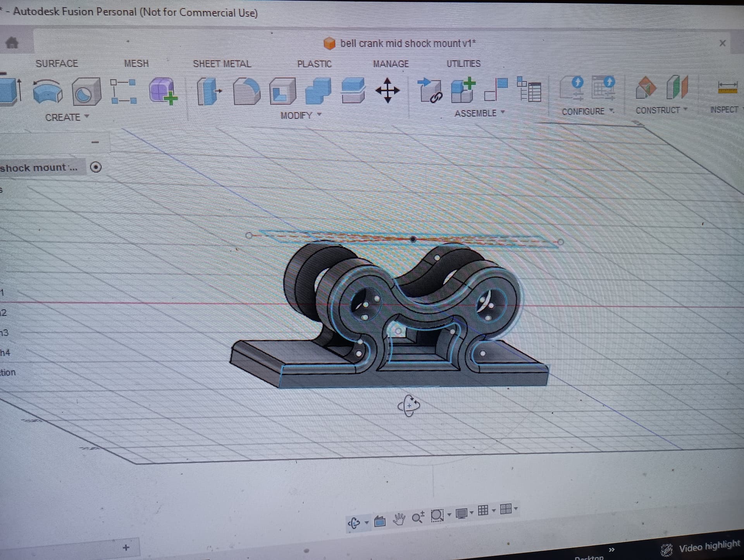
Task: Select the Press Pull modify tool
Action: click(208, 91)
